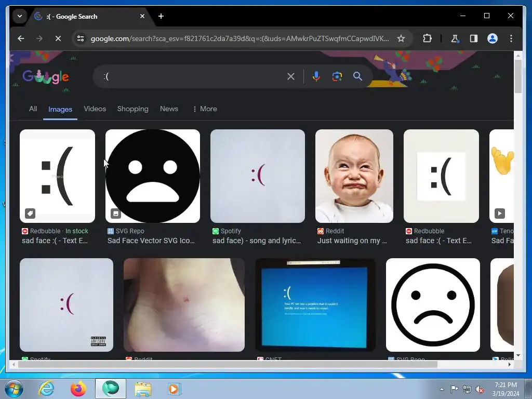
Task: Open Windows Media Player from taskbar
Action: point(175,389)
